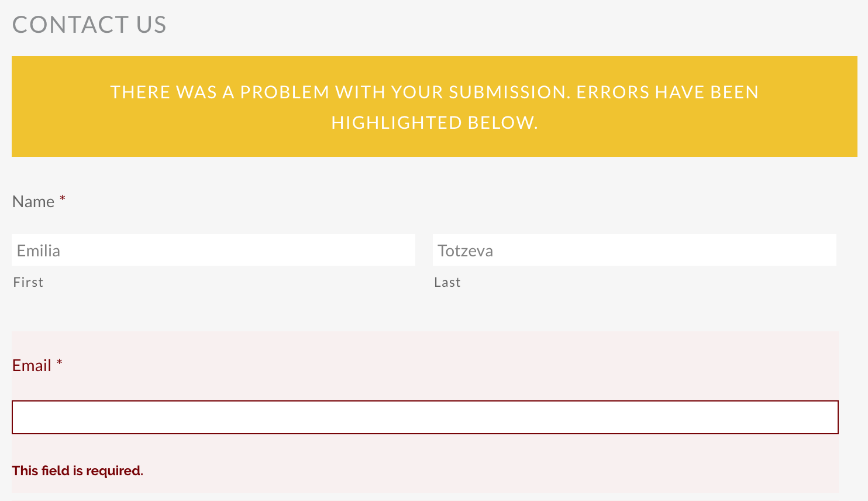Click the Name field label
The image size is (868, 501).
pyautogui.click(x=33, y=202)
